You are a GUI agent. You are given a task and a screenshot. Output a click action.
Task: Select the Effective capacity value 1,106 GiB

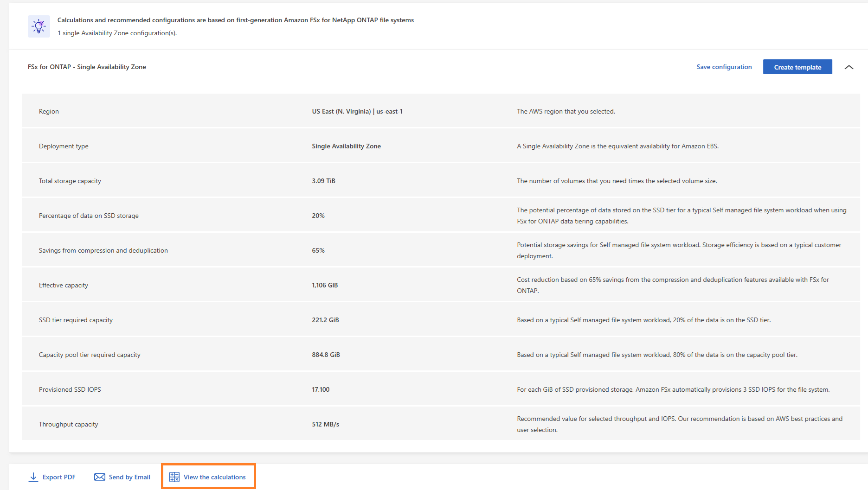[325, 285]
